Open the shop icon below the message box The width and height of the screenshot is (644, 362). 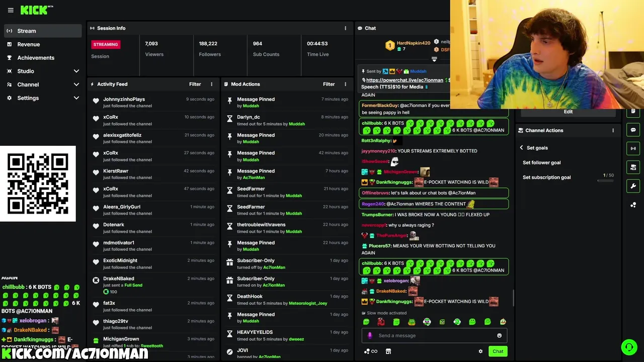[x=388, y=351]
